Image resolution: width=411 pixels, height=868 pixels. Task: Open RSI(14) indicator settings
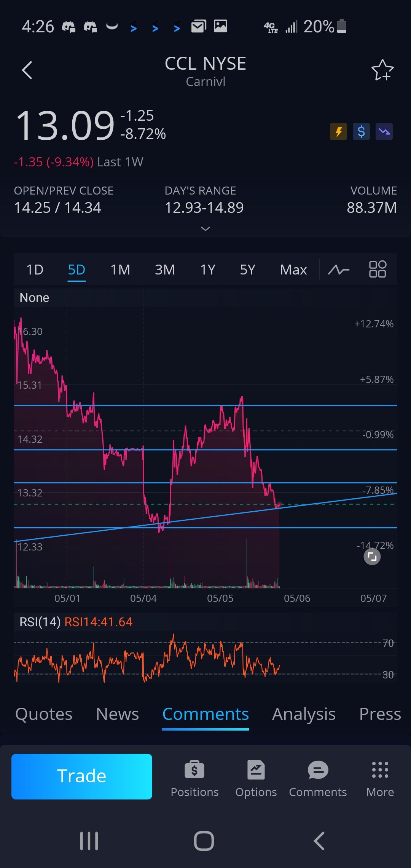(x=40, y=622)
